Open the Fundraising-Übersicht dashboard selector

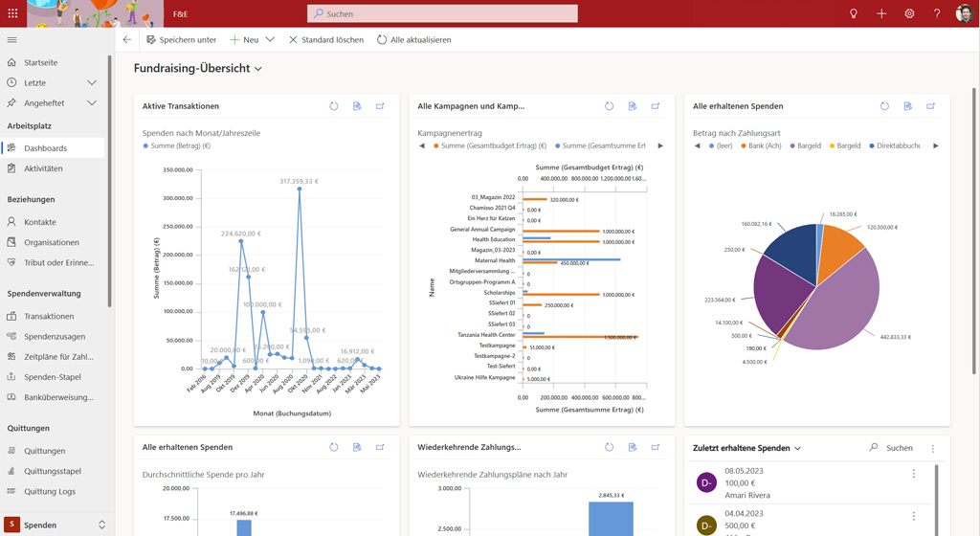tap(258, 69)
